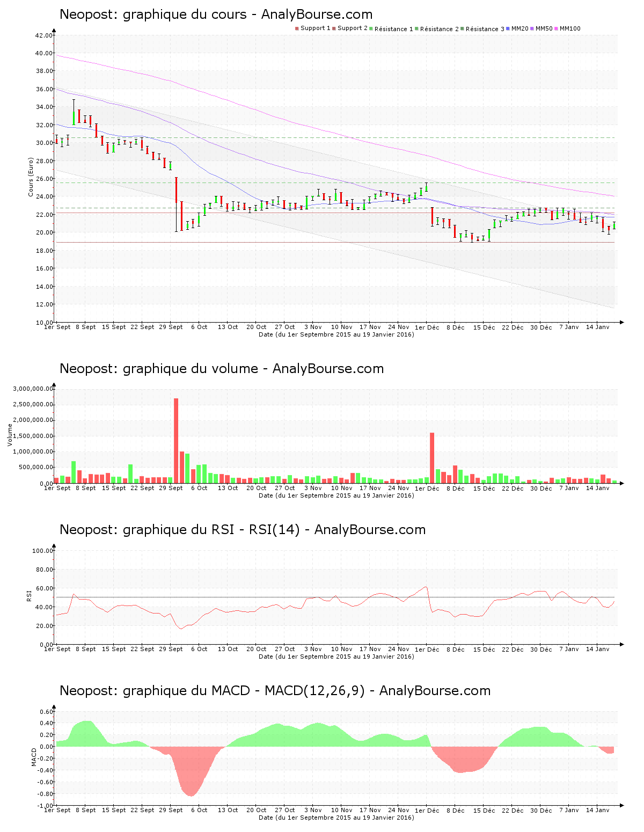Click the date range caption under the MACD chart
The height and width of the screenshot is (832, 644).
point(336,818)
